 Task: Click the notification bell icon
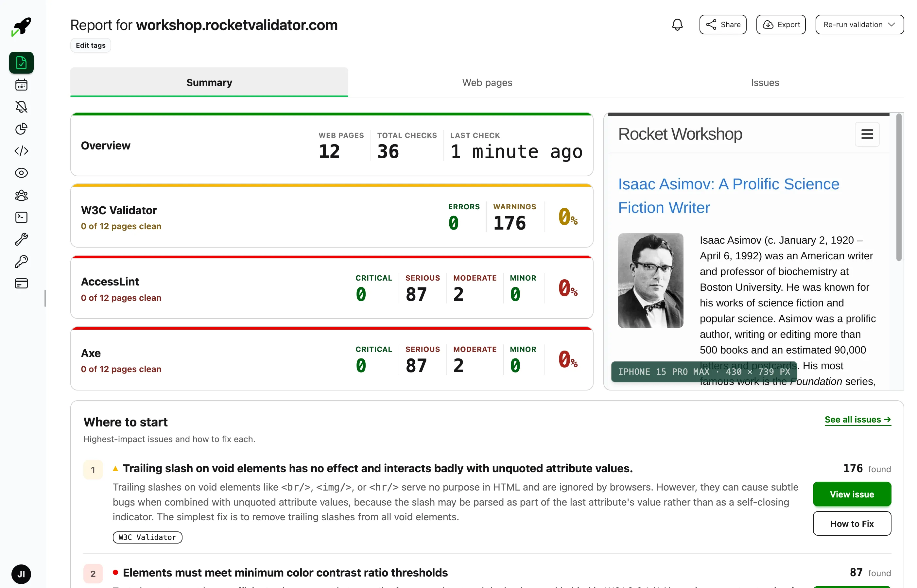677,25
